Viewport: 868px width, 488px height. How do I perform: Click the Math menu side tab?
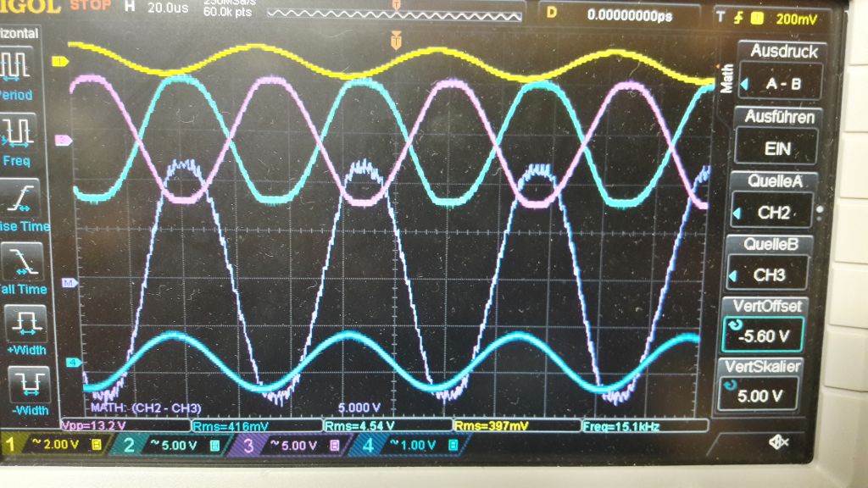coord(726,78)
